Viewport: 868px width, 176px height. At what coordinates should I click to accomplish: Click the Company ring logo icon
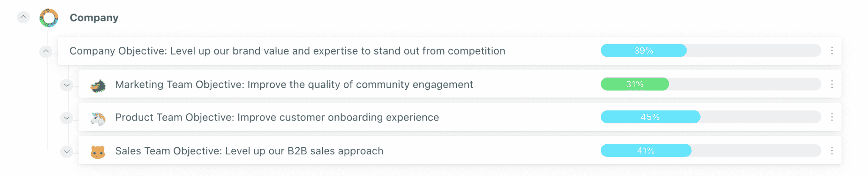(49, 18)
